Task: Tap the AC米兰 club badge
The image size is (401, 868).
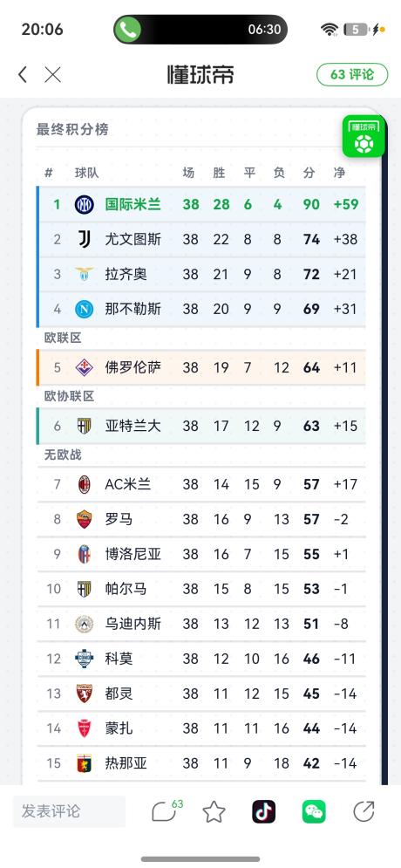Action: 84,484
